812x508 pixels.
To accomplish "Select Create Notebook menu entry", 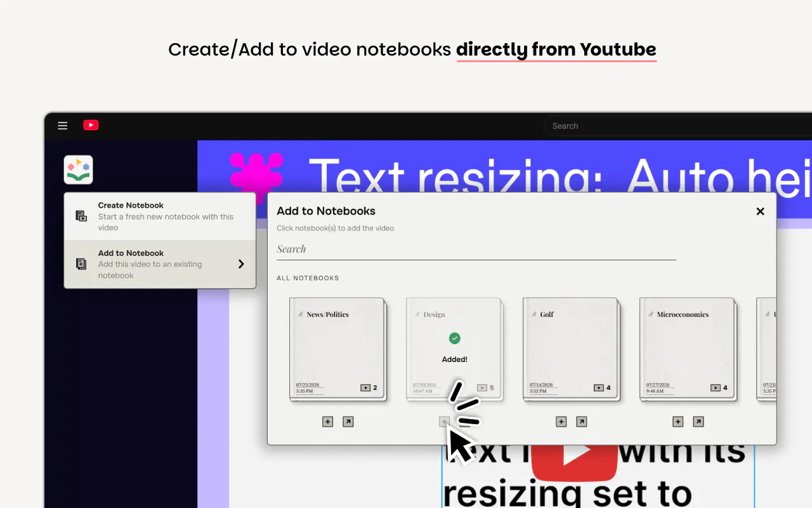I will [x=160, y=217].
